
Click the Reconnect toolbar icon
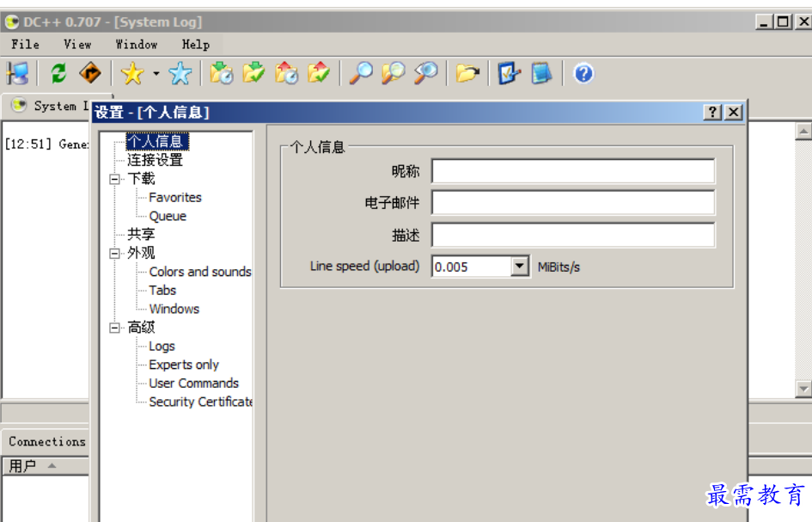[57, 73]
